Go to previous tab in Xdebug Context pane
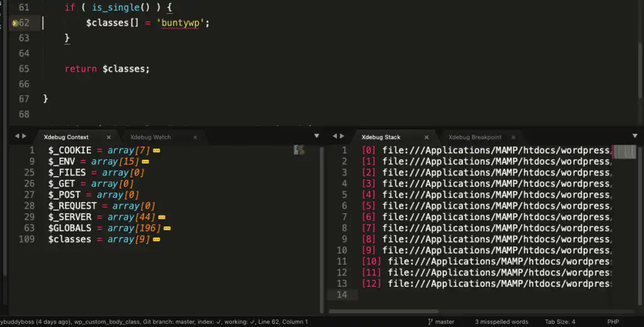Image resolution: width=644 pixels, height=327 pixels. (x=17, y=136)
